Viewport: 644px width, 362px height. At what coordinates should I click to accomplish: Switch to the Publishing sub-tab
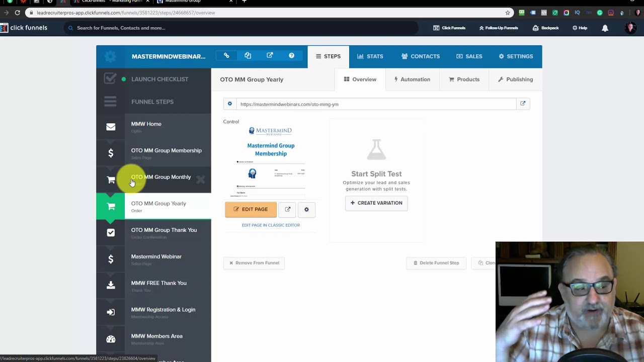[515, 79]
